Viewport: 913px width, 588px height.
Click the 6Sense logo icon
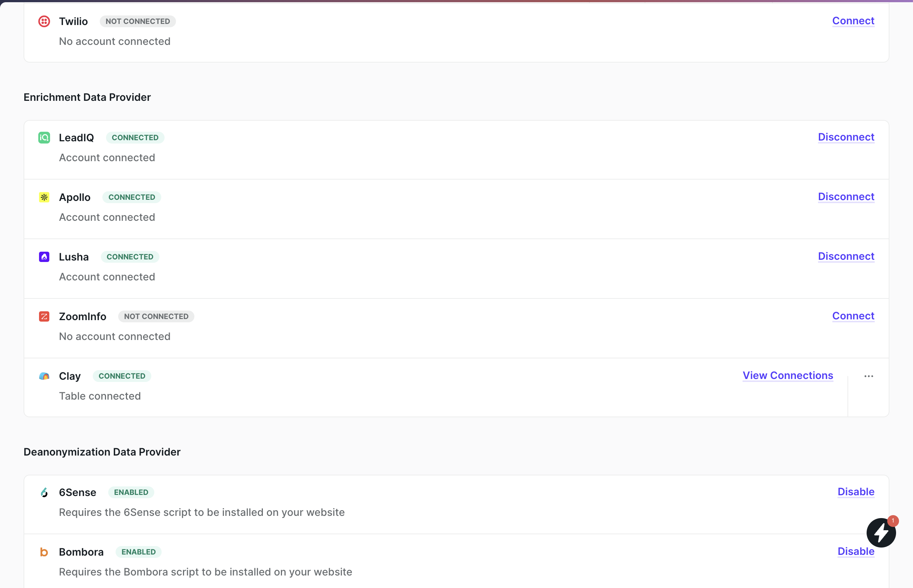coord(44,492)
